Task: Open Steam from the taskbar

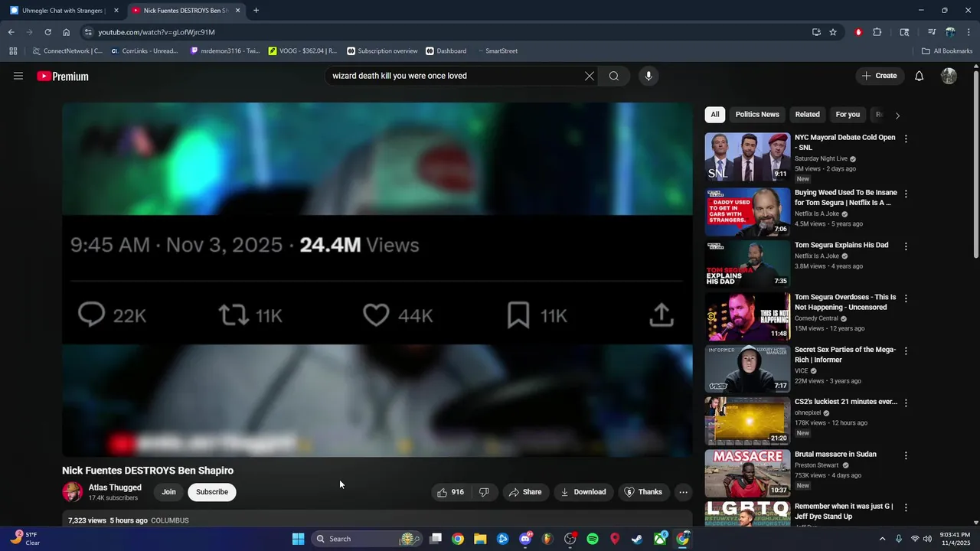Action: coord(637,539)
